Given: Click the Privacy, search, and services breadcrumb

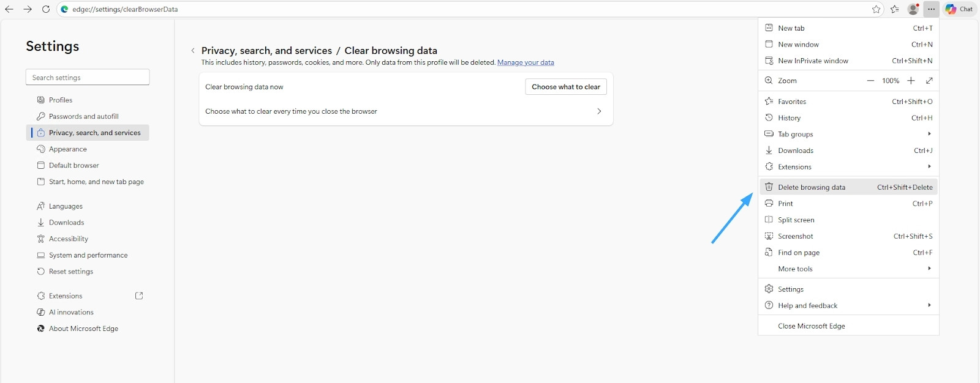Looking at the screenshot, I should pos(266,51).
